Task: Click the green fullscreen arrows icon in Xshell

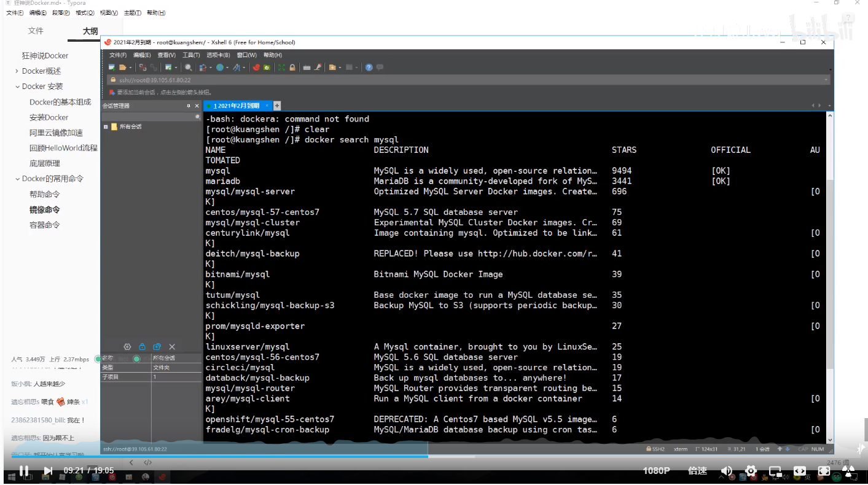Action: [281, 68]
